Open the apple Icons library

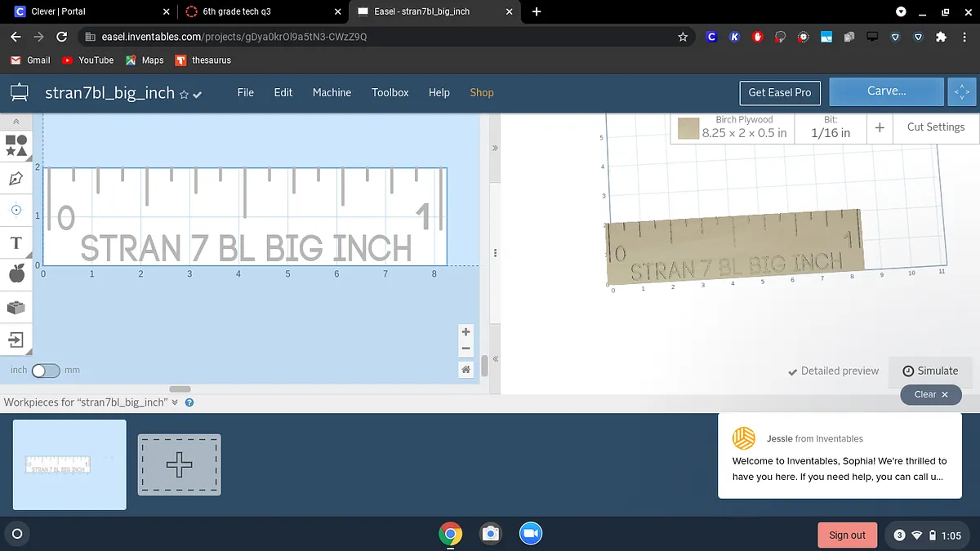[16, 274]
